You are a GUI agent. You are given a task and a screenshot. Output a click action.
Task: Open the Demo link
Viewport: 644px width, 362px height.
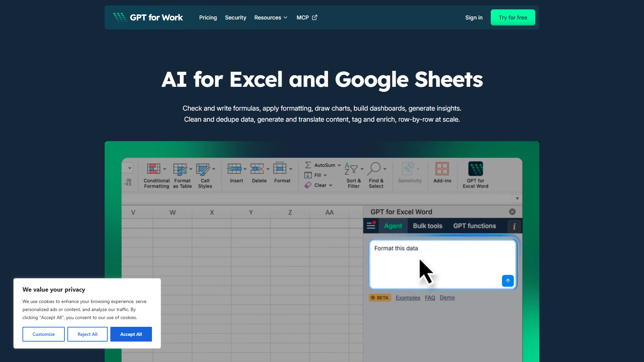point(447,298)
